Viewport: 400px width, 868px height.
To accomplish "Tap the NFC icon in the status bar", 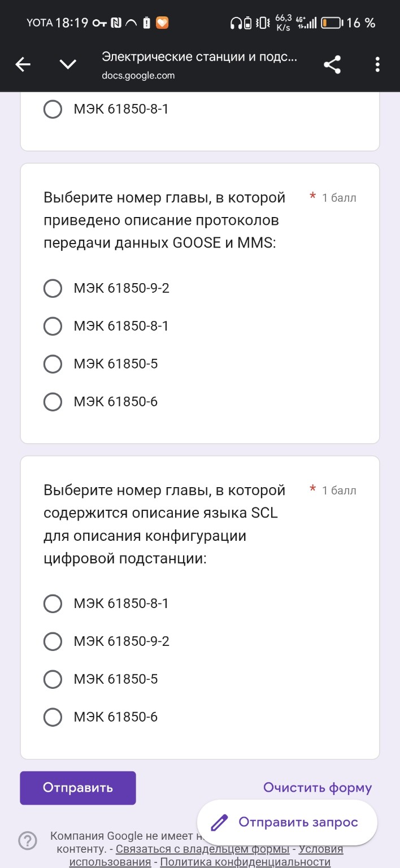I will tap(117, 22).
